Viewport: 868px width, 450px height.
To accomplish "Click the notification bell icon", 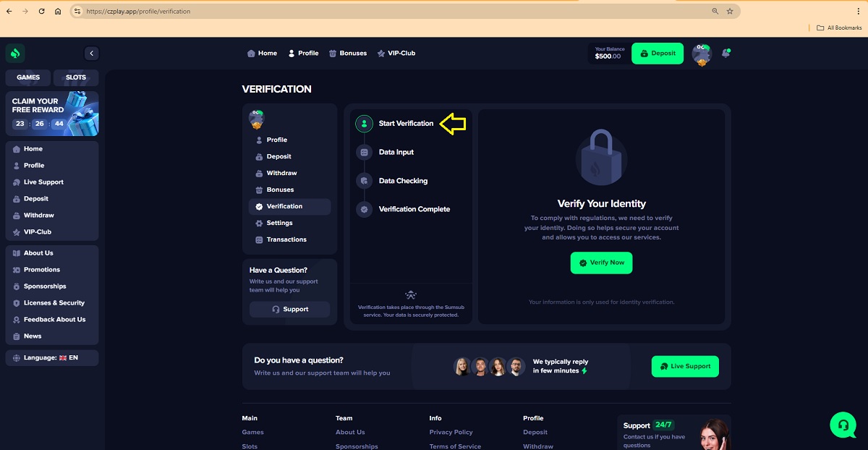I will (726, 54).
